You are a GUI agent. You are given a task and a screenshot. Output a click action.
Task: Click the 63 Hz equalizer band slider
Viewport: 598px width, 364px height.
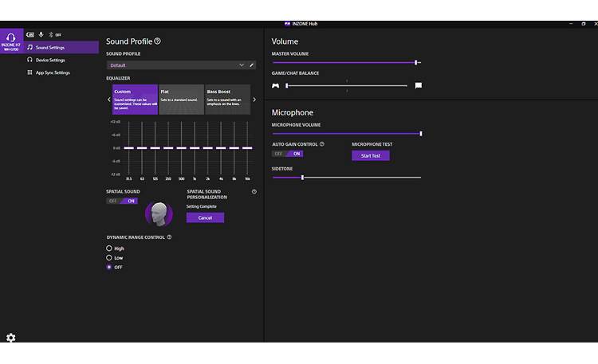142,148
